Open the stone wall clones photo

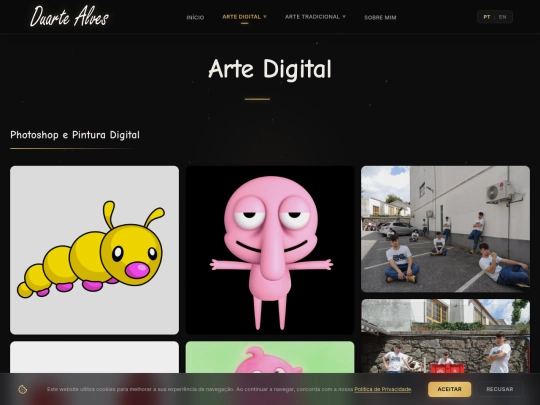(x=445, y=336)
